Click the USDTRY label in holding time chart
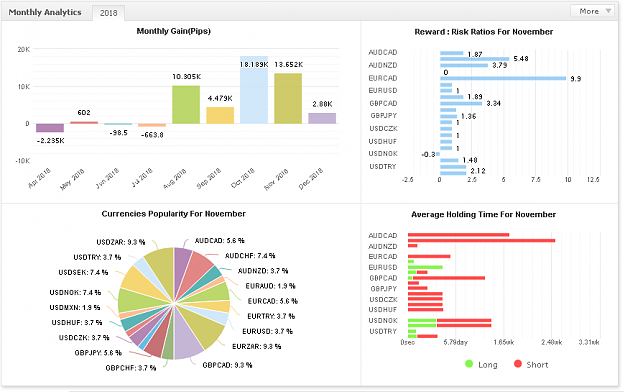The width and height of the screenshot is (625, 392). coord(383,331)
